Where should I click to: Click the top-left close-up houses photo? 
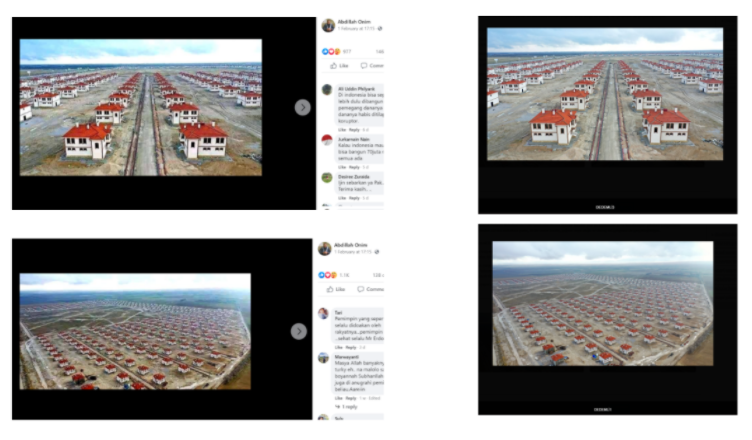[141, 107]
